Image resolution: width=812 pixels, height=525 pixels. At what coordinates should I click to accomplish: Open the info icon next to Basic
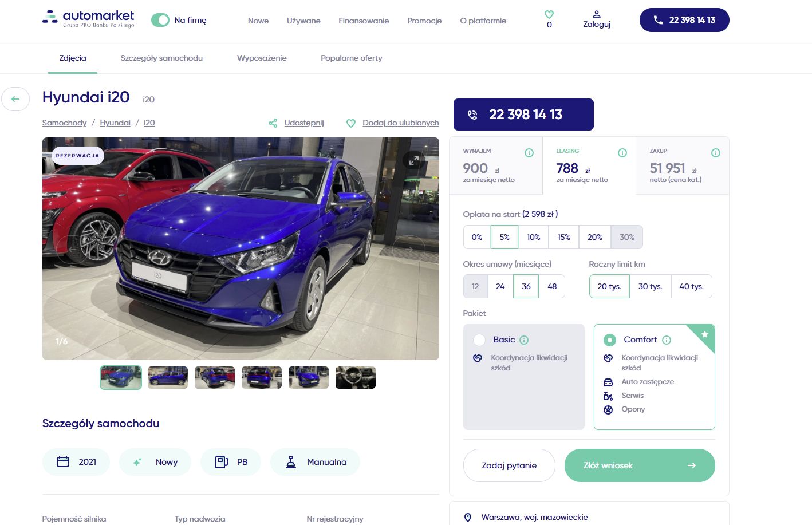click(524, 340)
